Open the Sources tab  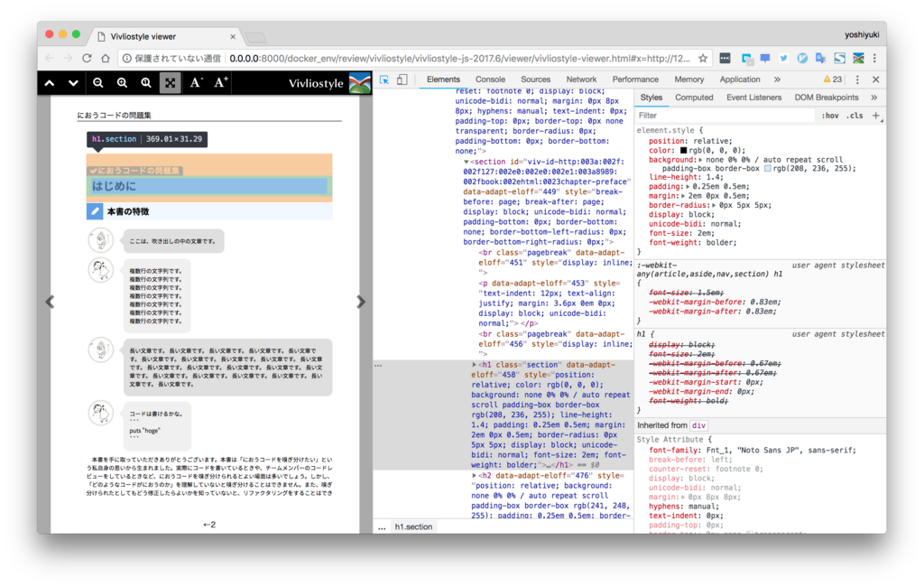(x=536, y=79)
